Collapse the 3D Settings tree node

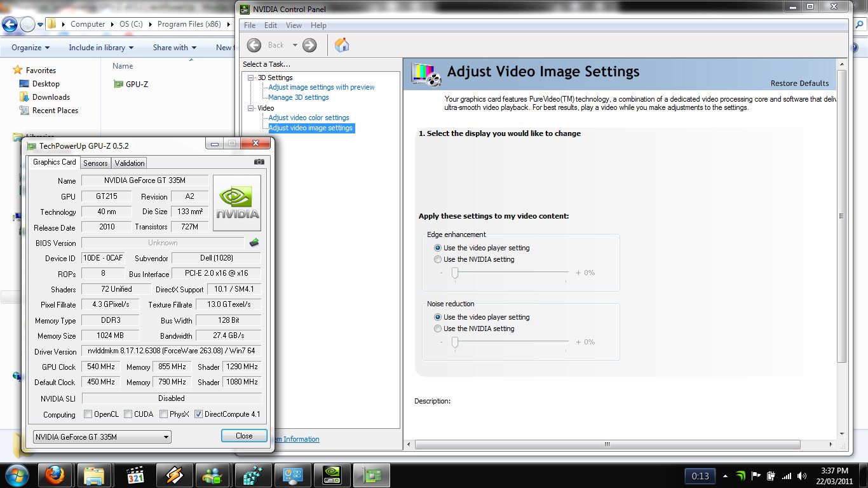(251, 78)
